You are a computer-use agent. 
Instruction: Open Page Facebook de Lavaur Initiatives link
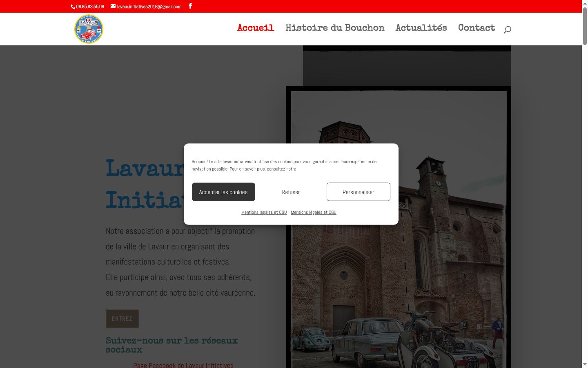183,365
